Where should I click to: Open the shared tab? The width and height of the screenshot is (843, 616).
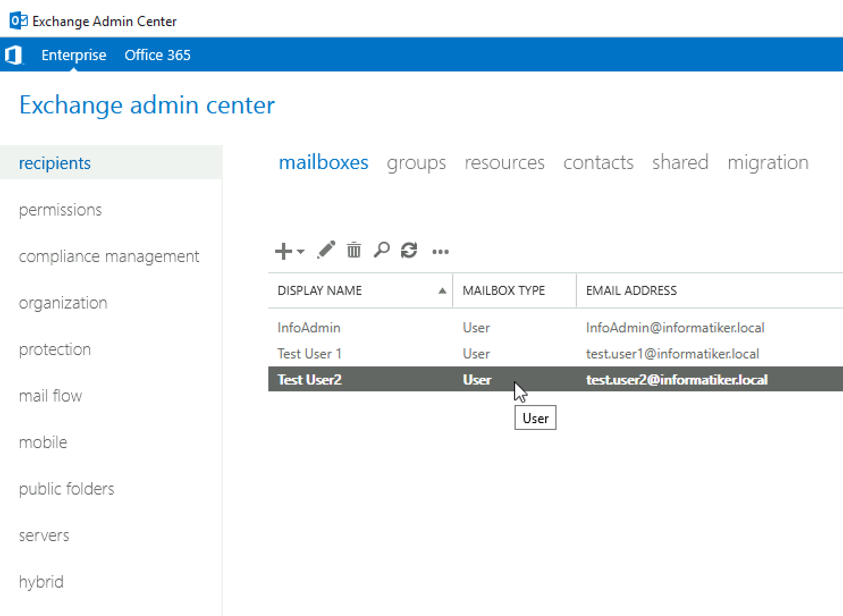click(680, 162)
